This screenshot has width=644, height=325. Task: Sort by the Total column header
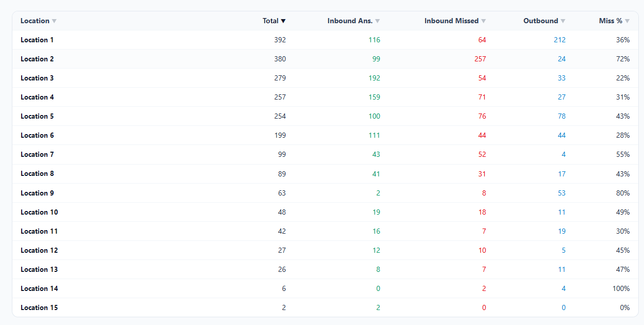coord(274,21)
